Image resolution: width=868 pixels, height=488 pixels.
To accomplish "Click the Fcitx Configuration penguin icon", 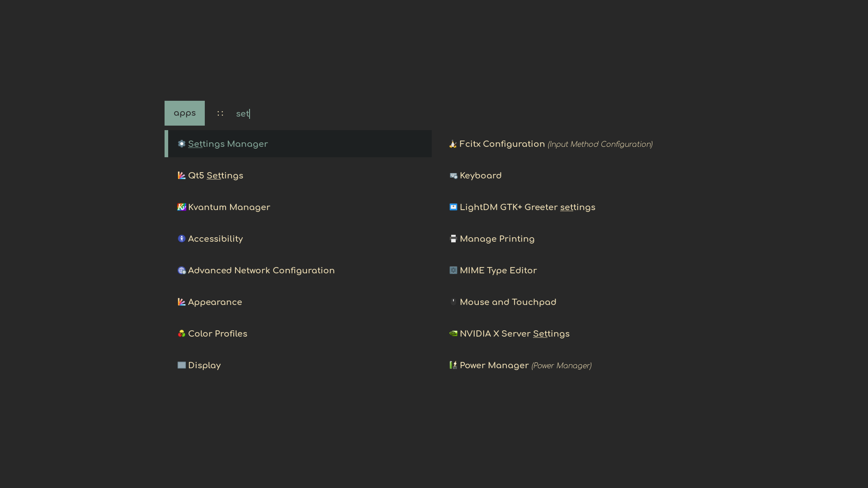I will pos(453,144).
